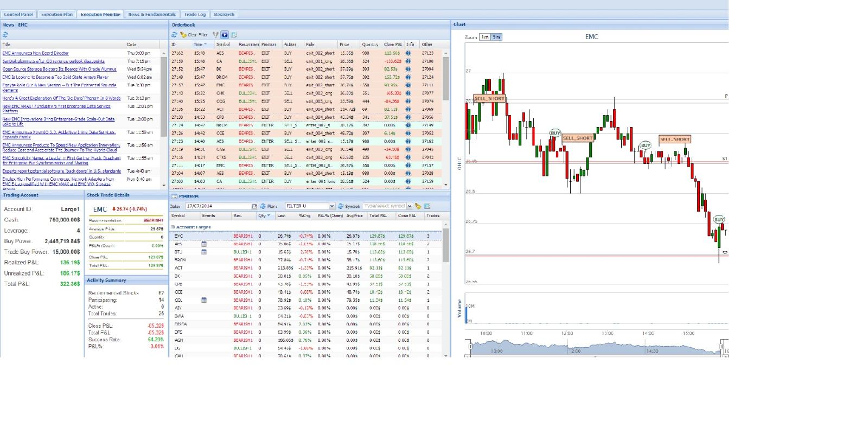Viewport: 868px width, 426px height.
Task: Click the News list scrollbar thumb
Action: point(164,97)
